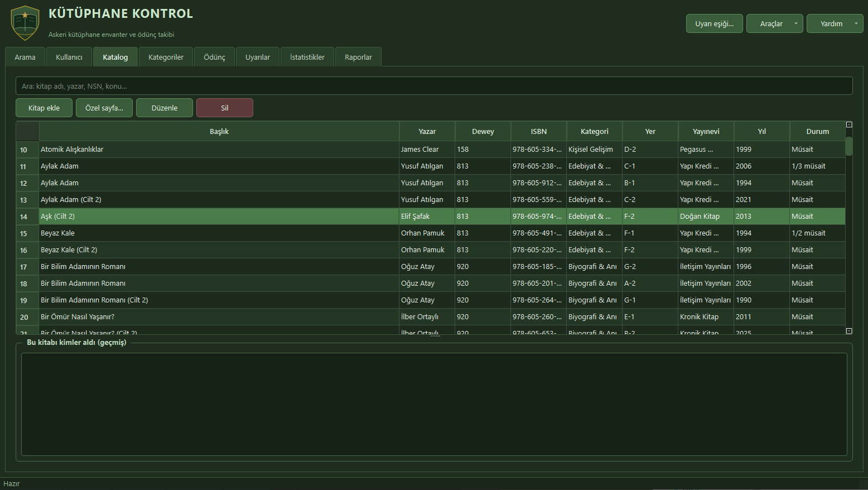This screenshot has width=868, height=490.
Task: Click author Elif Şafak cell
Action: 427,216
